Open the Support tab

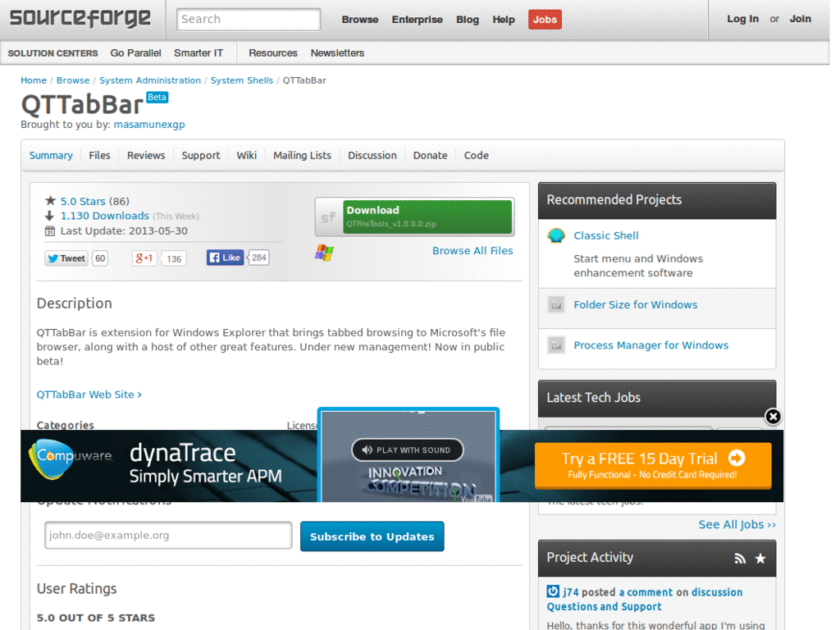(x=201, y=155)
